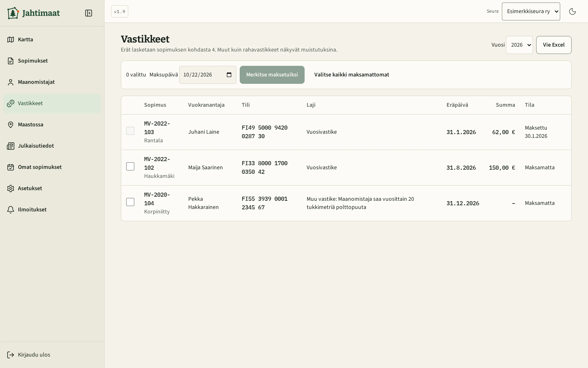Click the Maastossa location pin icon
This screenshot has height=368, width=588.
pos(10,125)
